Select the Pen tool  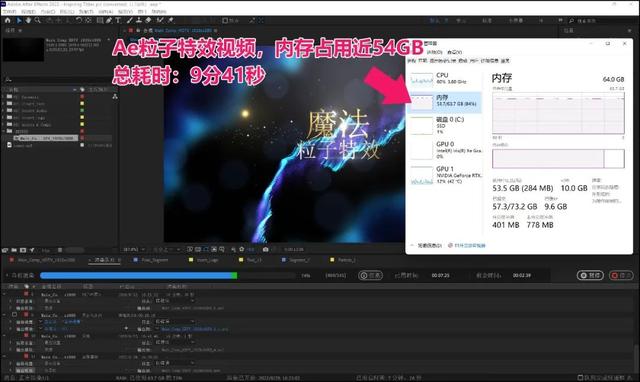tap(109, 20)
